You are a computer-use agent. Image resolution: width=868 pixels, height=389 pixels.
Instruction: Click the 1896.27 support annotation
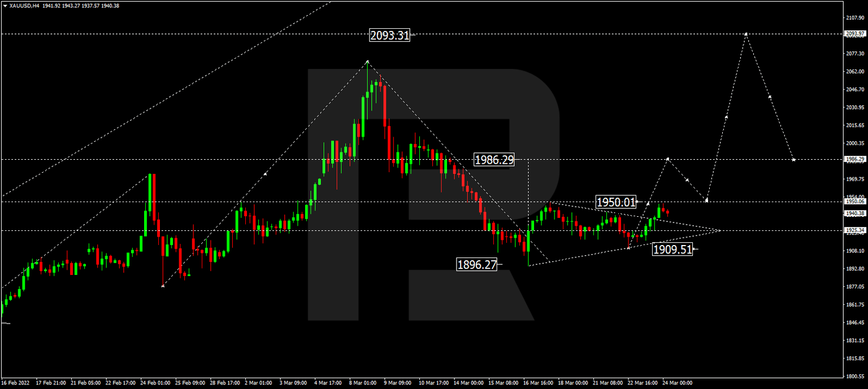pos(478,263)
